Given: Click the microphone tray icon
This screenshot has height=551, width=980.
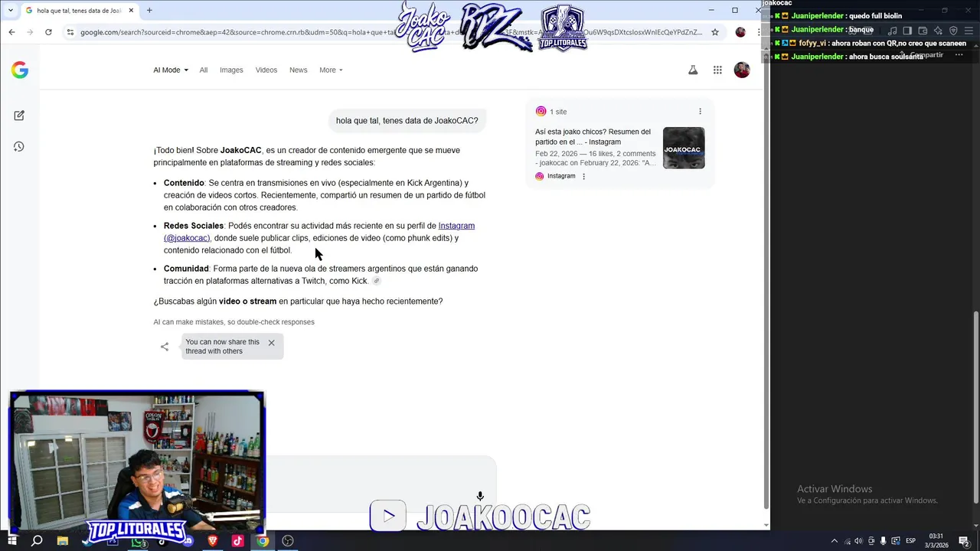Looking at the screenshot, I should coord(883,541).
